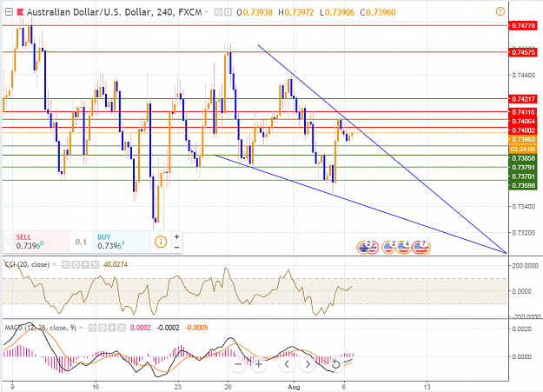The image size is (543, 392).
Task: Click the 0.74064 red price label
Action: click(523, 121)
